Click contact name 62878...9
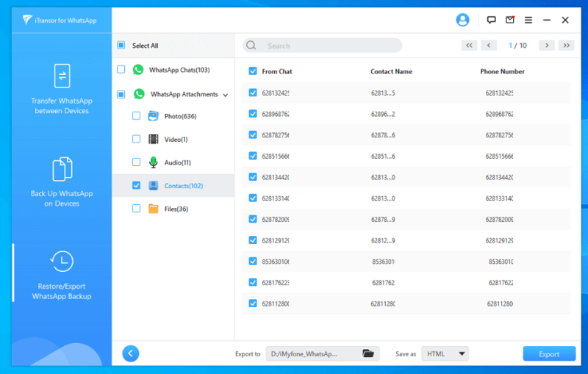 click(383, 219)
